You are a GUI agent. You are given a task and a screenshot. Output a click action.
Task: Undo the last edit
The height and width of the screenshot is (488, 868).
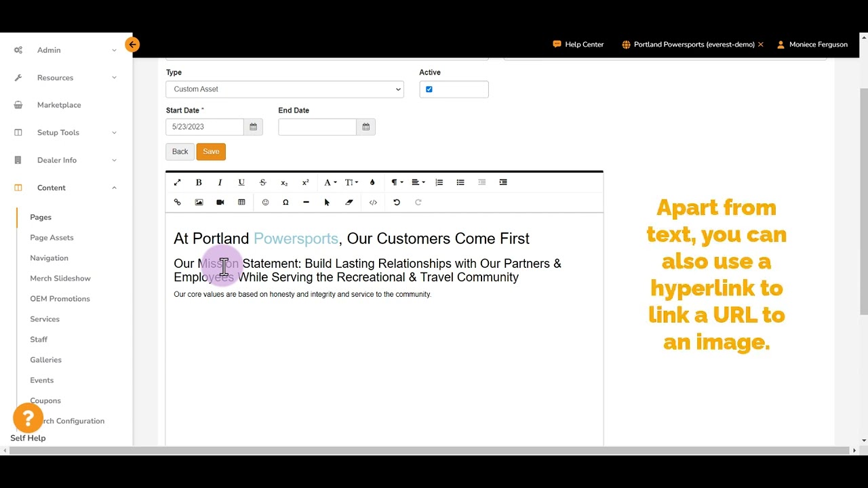(397, 202)
